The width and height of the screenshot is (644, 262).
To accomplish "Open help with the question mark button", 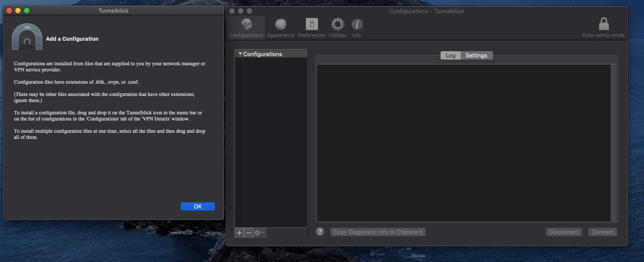I will point(320,232).
